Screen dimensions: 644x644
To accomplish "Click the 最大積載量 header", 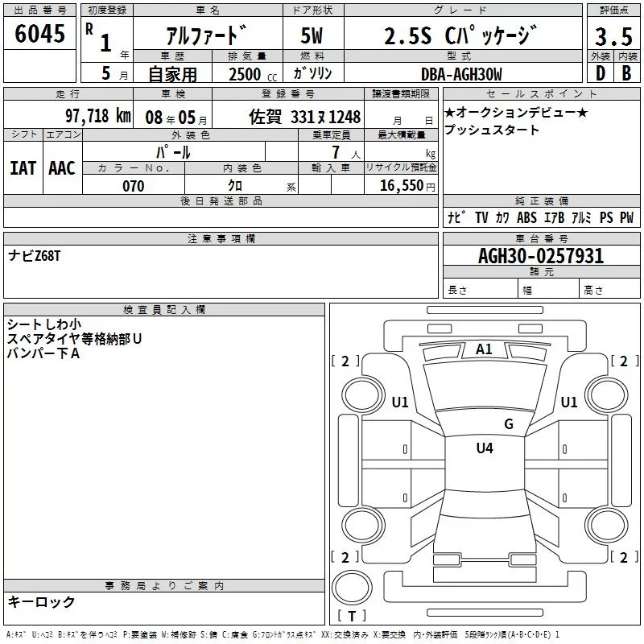I will [x=401, y=134].
